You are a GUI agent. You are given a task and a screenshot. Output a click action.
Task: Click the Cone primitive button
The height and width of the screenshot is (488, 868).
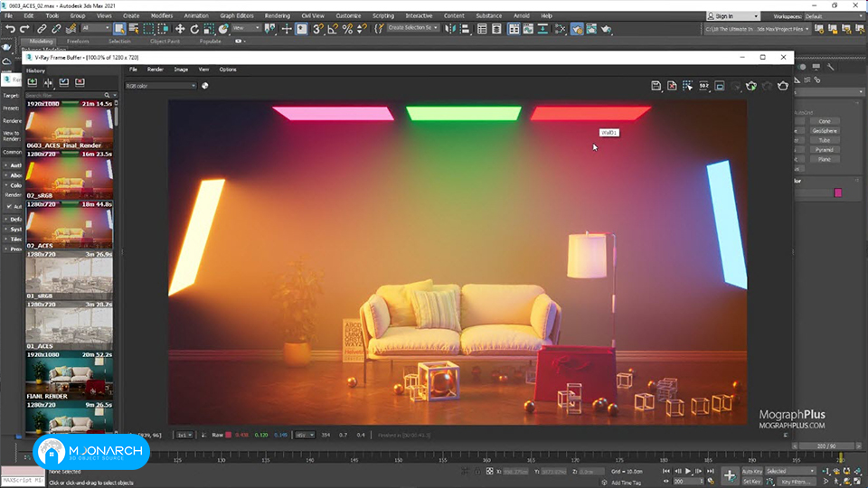pyautogui.click(x=825, y=121)
